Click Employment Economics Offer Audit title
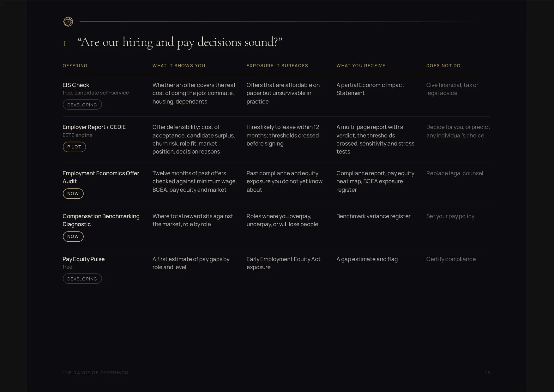 pos(101,177)
